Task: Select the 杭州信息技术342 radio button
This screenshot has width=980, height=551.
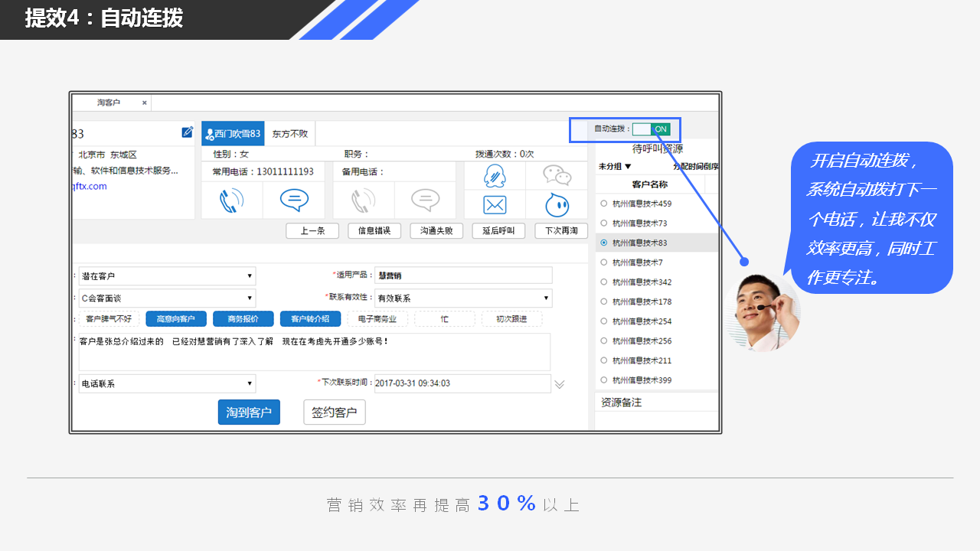Action: 604,282
